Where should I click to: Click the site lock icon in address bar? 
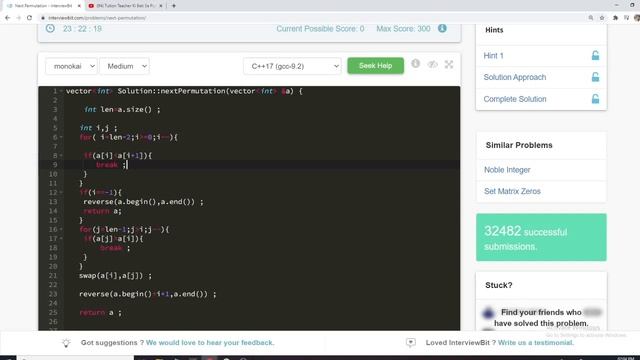click(x=42, y=18)
